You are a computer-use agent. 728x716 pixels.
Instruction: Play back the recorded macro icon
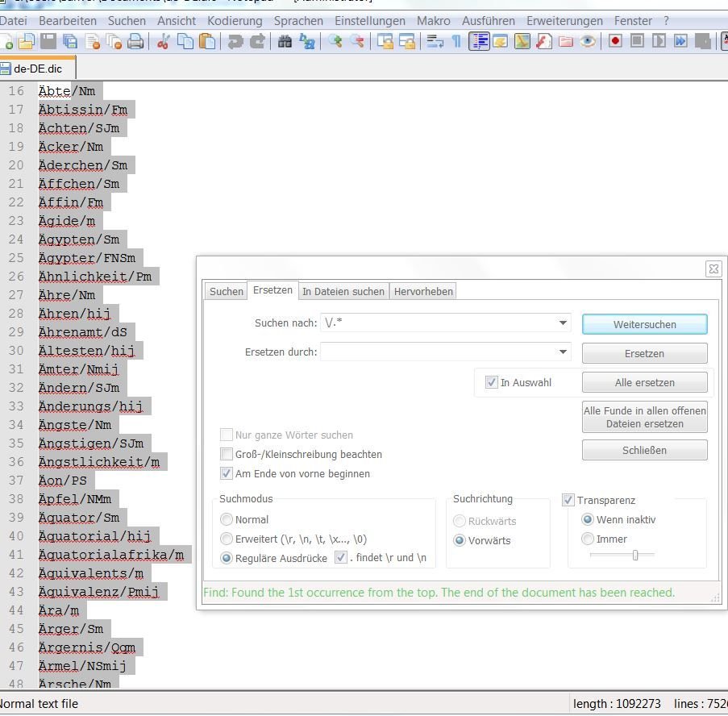tap(659, 42)
